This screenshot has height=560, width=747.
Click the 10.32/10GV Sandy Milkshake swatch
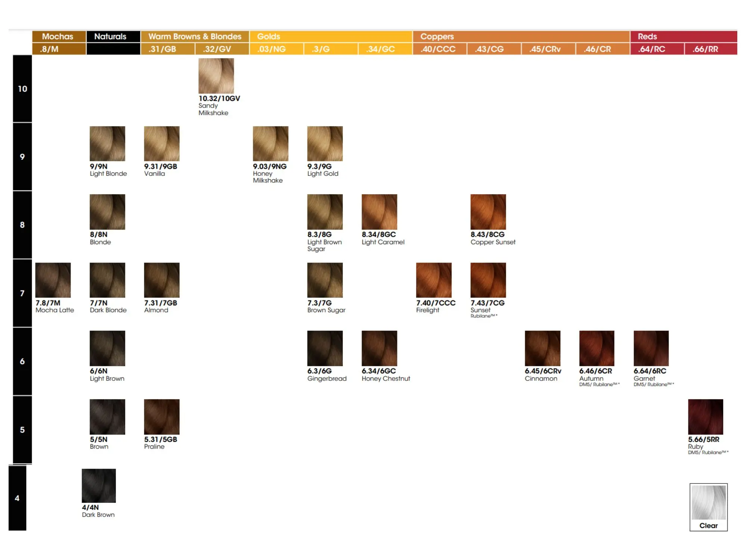(x=216, y=76)
